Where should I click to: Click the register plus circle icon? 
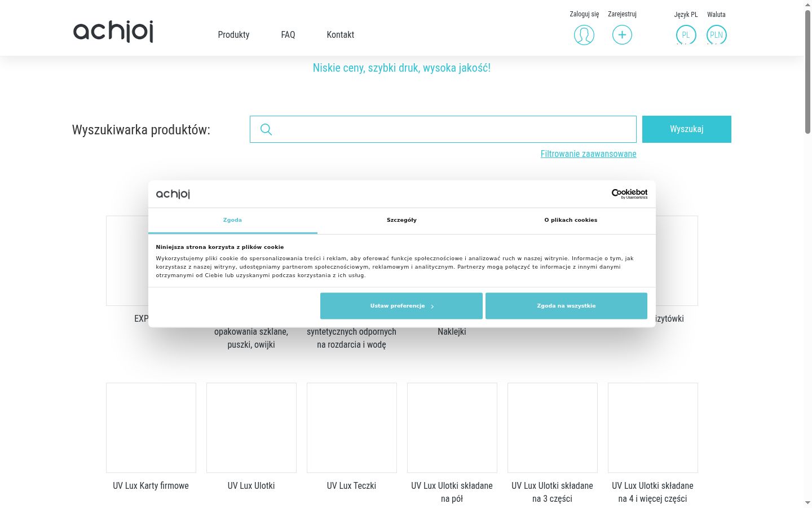point(622,35)
